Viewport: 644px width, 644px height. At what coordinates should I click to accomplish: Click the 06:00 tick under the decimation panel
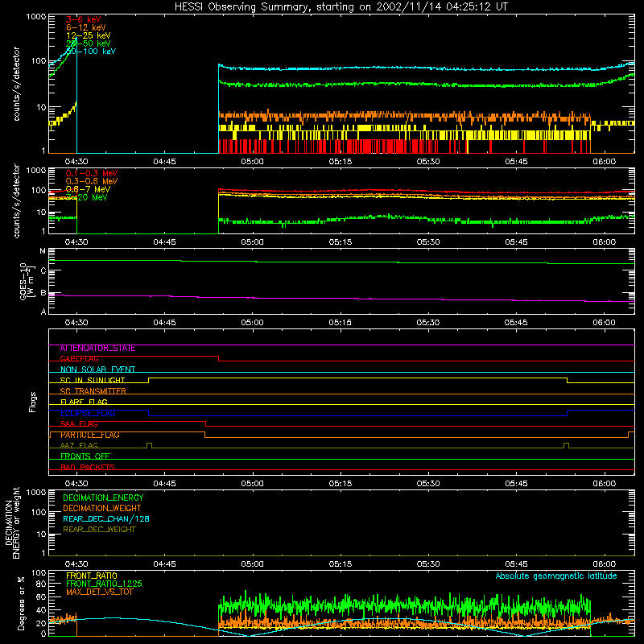click(604, 564)
